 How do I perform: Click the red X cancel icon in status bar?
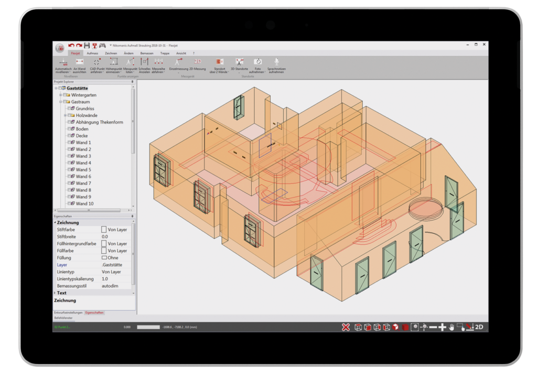pos(346,328)
